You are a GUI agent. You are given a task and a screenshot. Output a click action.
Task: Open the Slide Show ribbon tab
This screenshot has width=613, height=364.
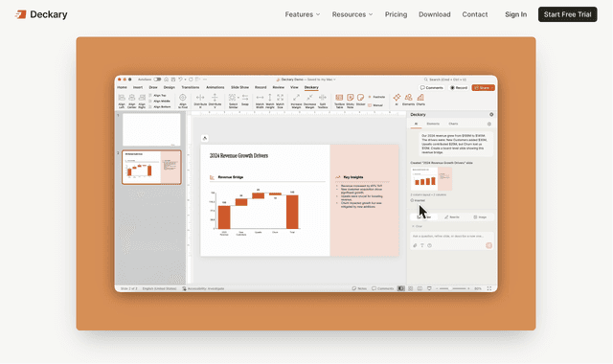coord(239,87)
